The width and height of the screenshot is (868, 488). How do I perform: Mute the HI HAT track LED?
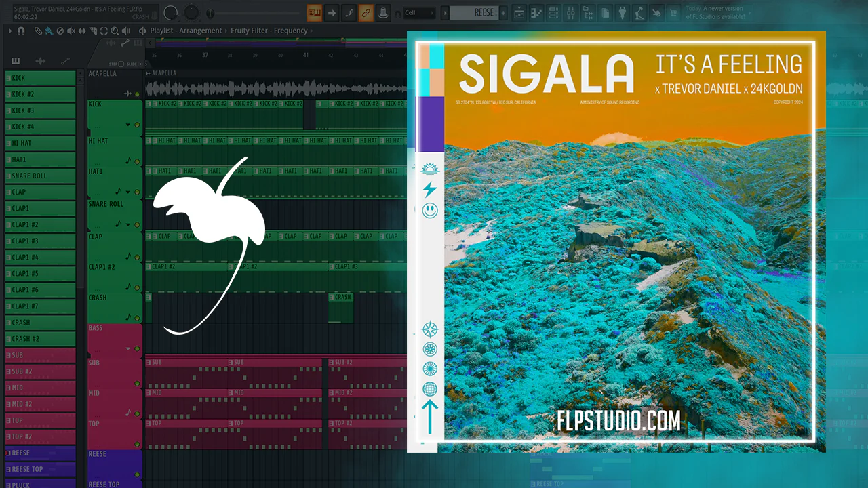(x=137, y=162)
